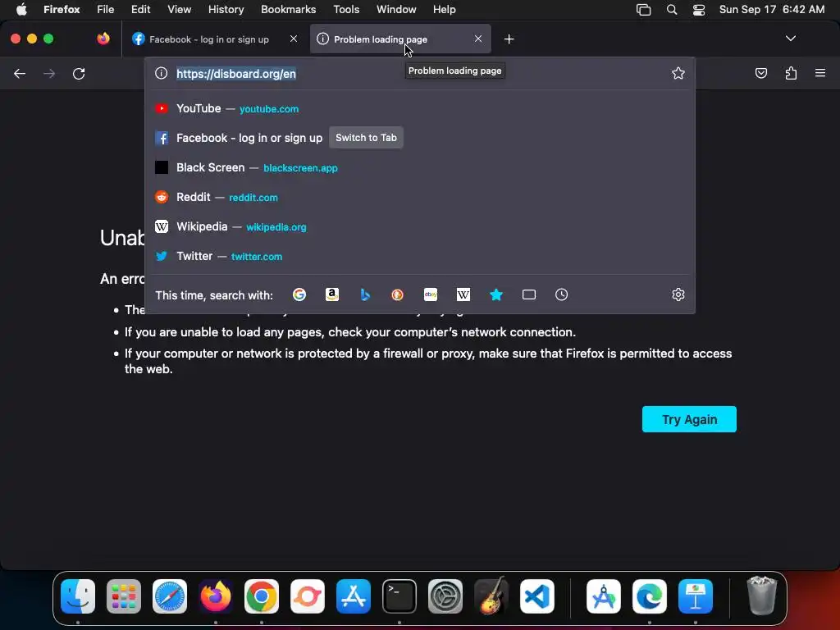Click the Switch to Tab button
This screenshot has width=840, height=630.
point(366,138)
